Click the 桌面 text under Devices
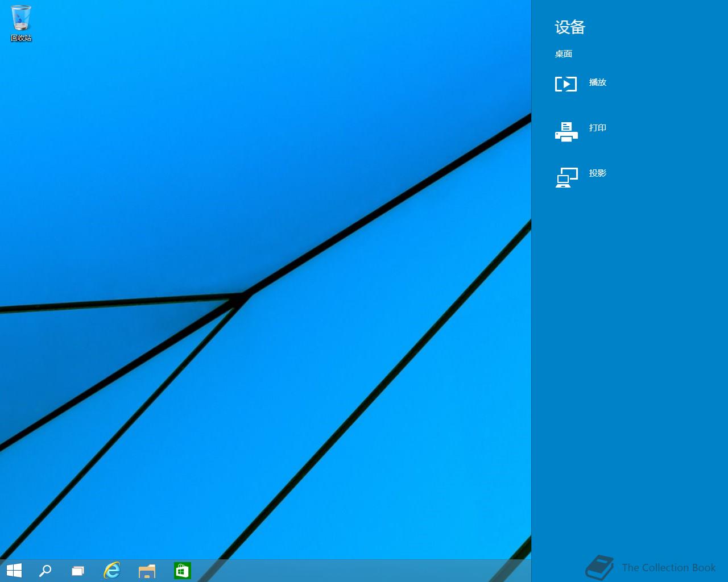This screenshot has height=582, width=728. (564, 54)
